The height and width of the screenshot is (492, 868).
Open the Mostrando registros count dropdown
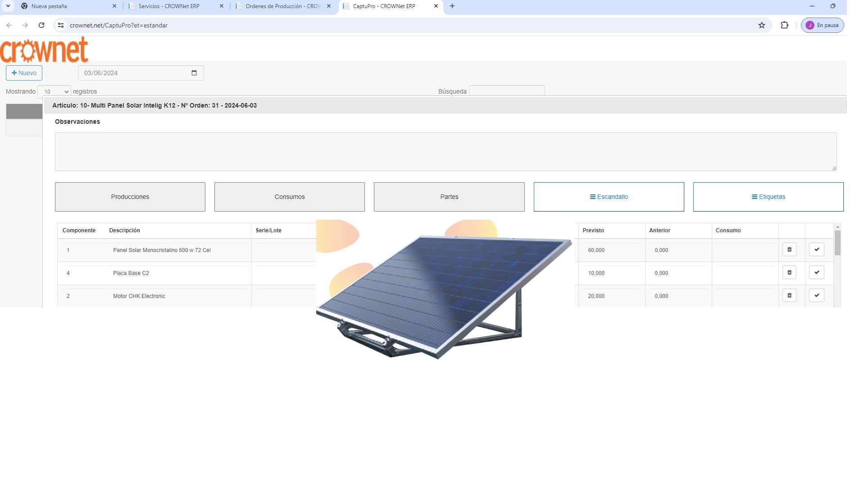54,91
